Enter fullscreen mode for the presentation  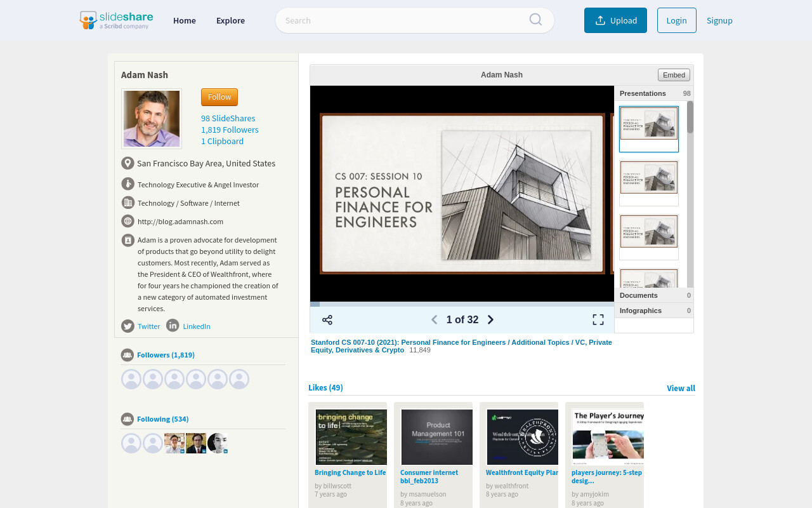point(598,320)
